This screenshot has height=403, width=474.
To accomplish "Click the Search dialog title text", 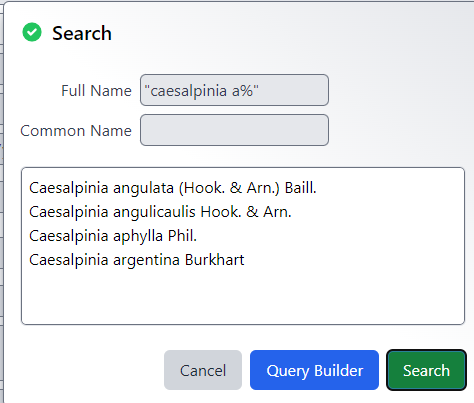I will [82, 33].
